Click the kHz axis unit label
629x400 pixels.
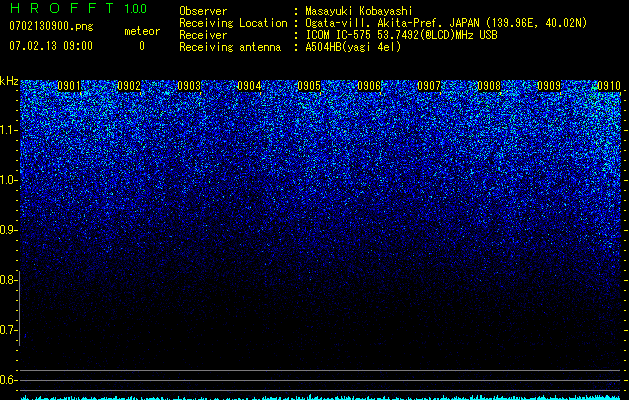pos(9,81)
